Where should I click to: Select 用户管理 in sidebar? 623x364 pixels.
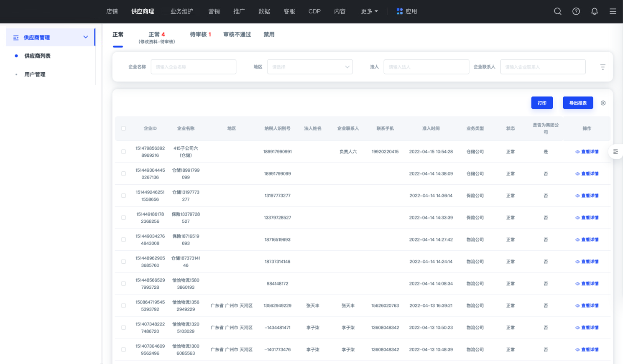click(x=35, y=74)
